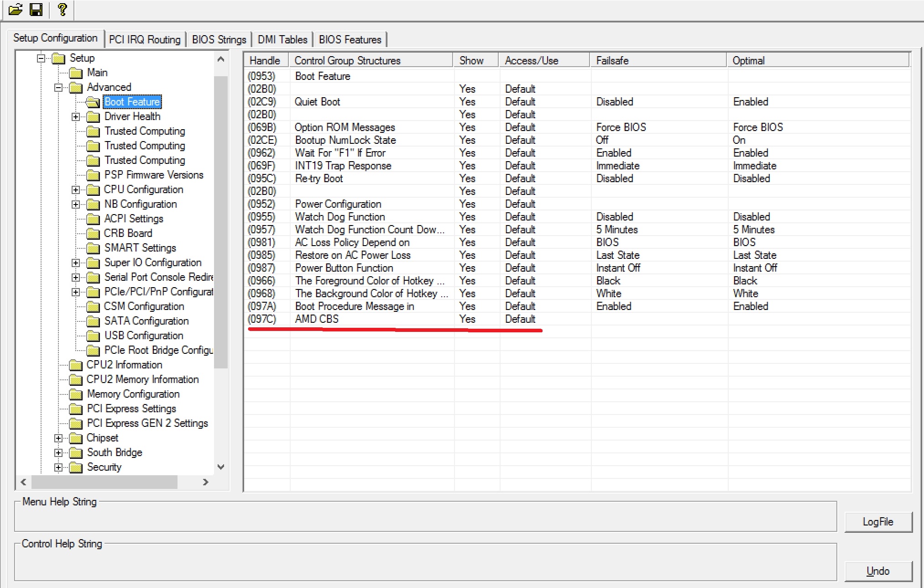The image size is (924, 588).
Task: Click the Save floppy disk icon
Action: coord(36,9)
